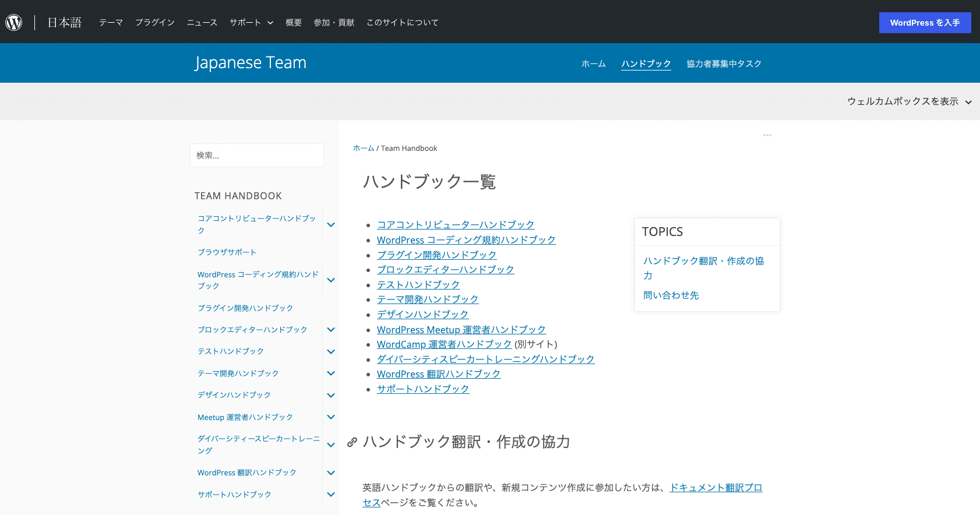Image resolution: width=980 pixels, height=515 pixels.
Task: Click the WordPress logo icon
Action: click(14, 22)
